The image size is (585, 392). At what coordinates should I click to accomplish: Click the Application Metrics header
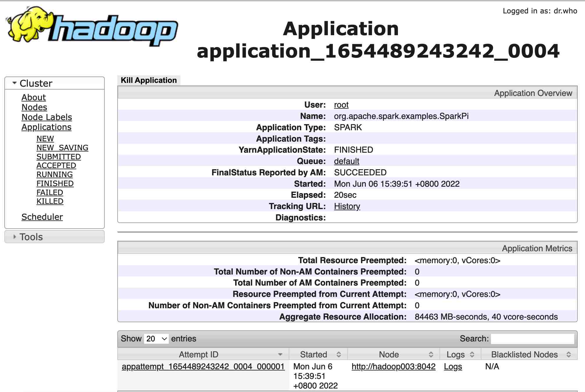537,248
